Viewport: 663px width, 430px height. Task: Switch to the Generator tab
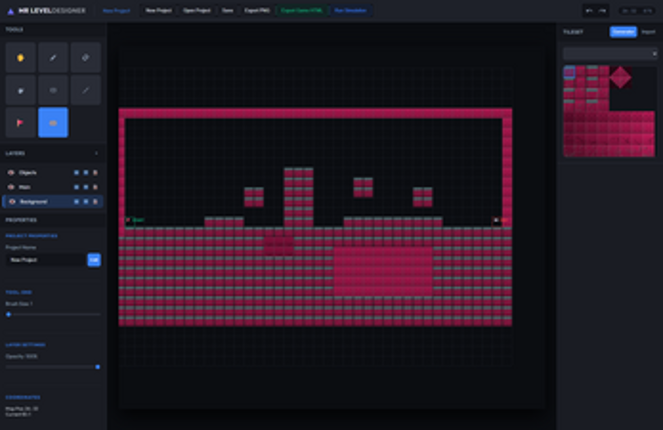pyautogui.click(x=623, y=32)
